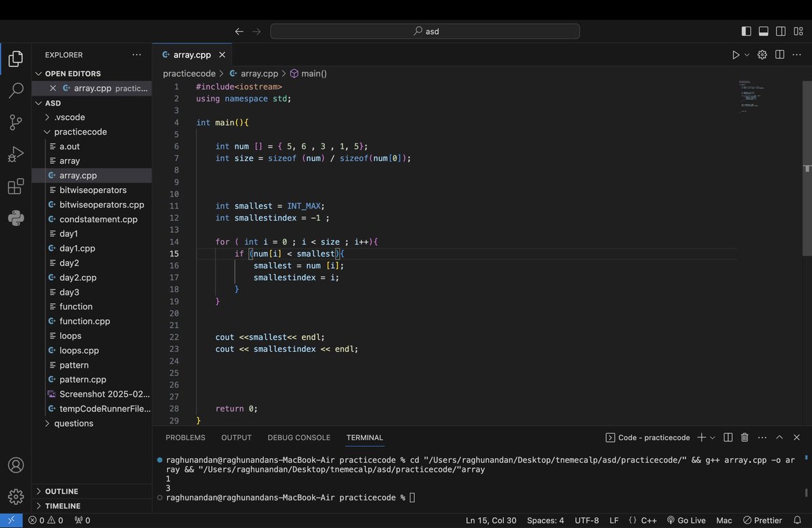Open the Accounts menu icon
The image size is (812, 528).
click(16, 465)
